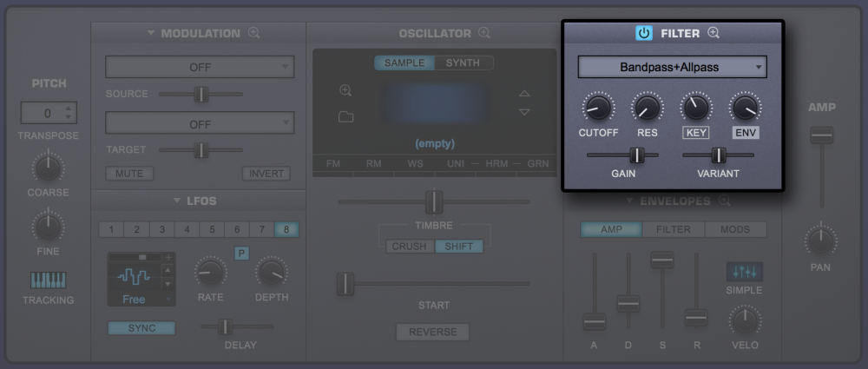Select LFO tab 7

262,229
